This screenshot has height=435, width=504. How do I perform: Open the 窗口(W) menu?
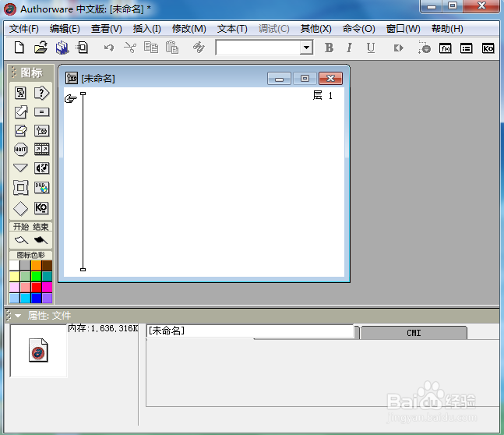tap(403, 29)
